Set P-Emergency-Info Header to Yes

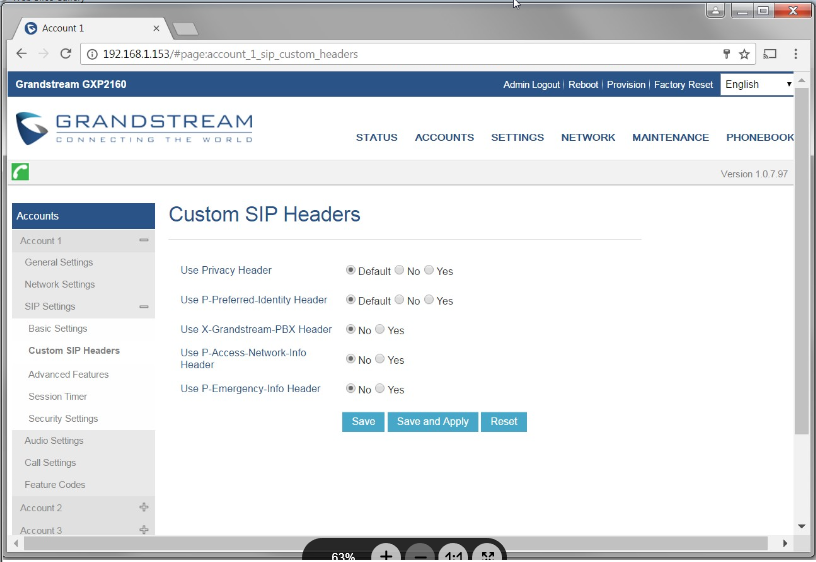380,389
